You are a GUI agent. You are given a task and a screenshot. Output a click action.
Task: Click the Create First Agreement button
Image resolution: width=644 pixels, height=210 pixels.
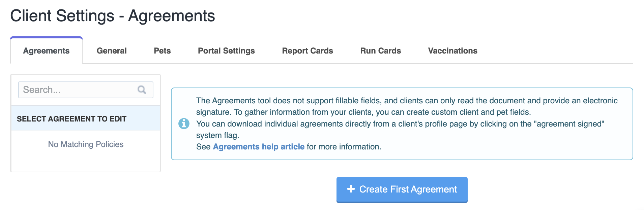tap(402, 189)
